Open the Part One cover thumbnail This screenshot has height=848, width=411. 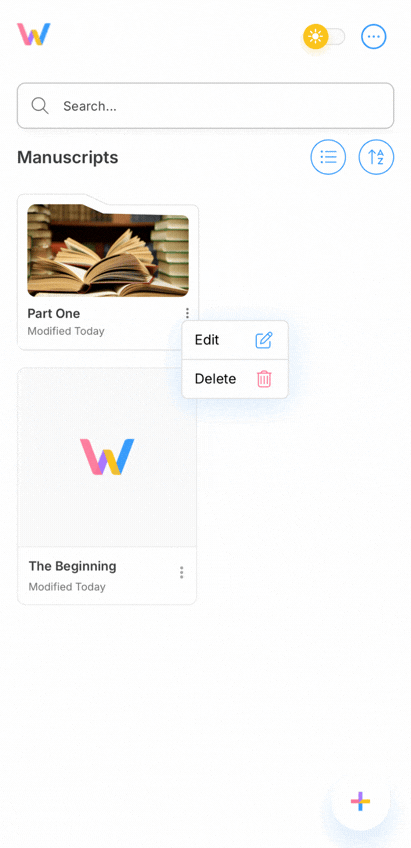(108, 250)
